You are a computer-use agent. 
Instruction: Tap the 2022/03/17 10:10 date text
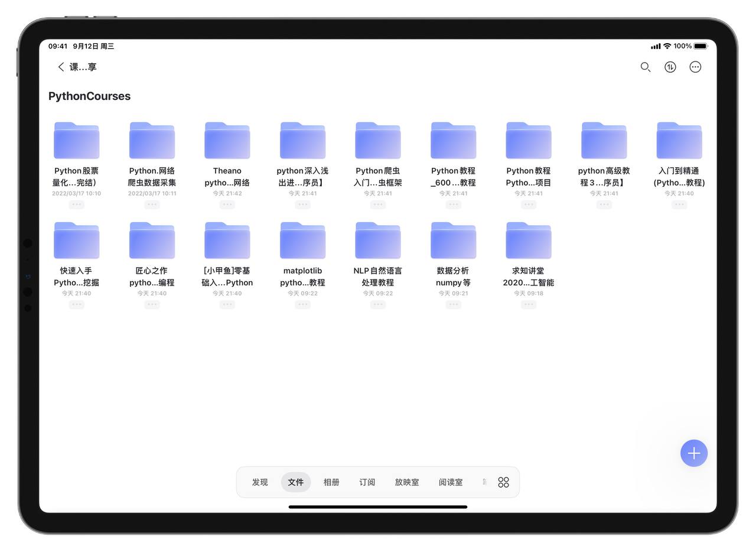(x=76, y=193)
